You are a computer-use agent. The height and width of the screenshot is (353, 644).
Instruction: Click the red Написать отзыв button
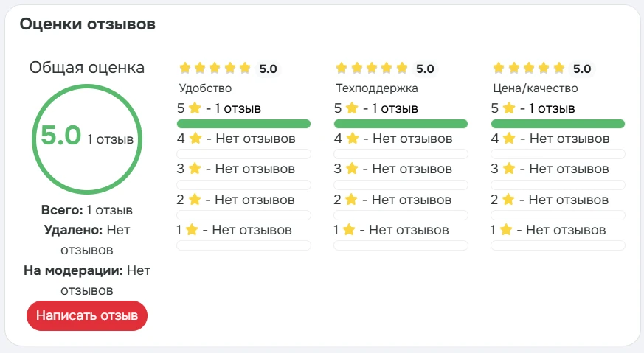coord(87,316)
